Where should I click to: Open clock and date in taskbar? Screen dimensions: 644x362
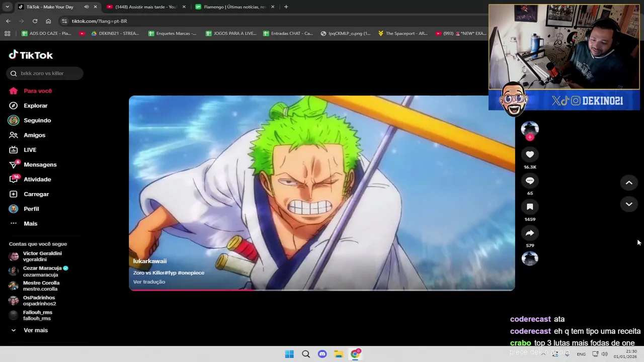[625, 354]
